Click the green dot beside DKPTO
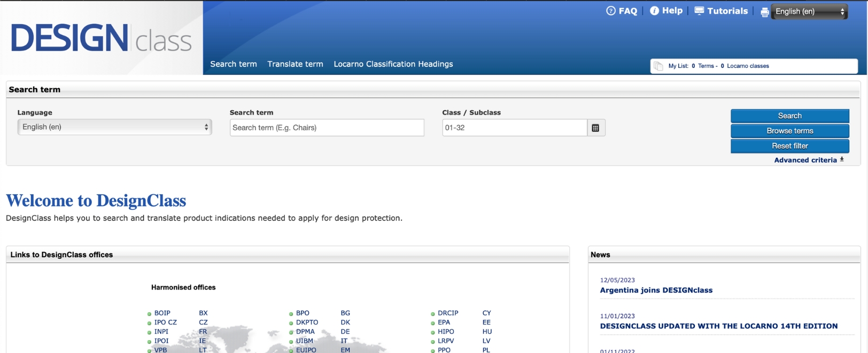868x353 pixels. tap(291, 323)
